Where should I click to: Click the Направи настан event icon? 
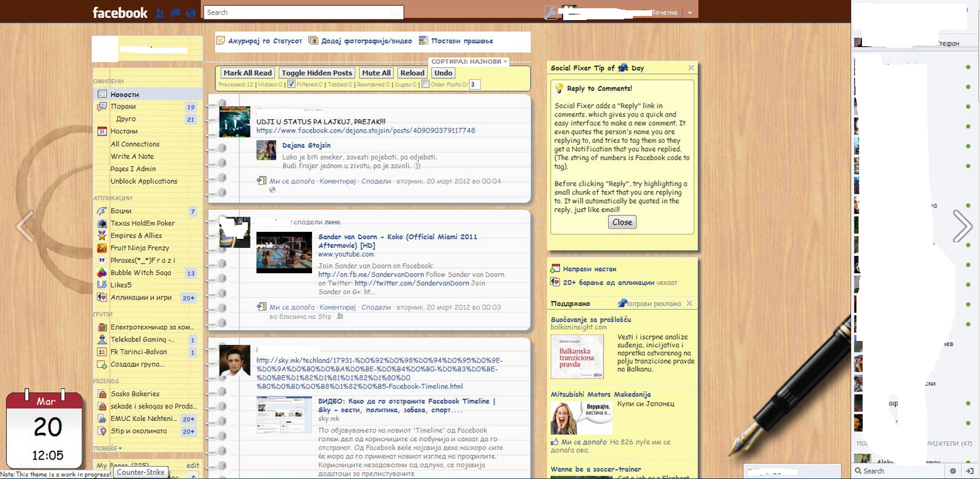[x=555, y=268]
